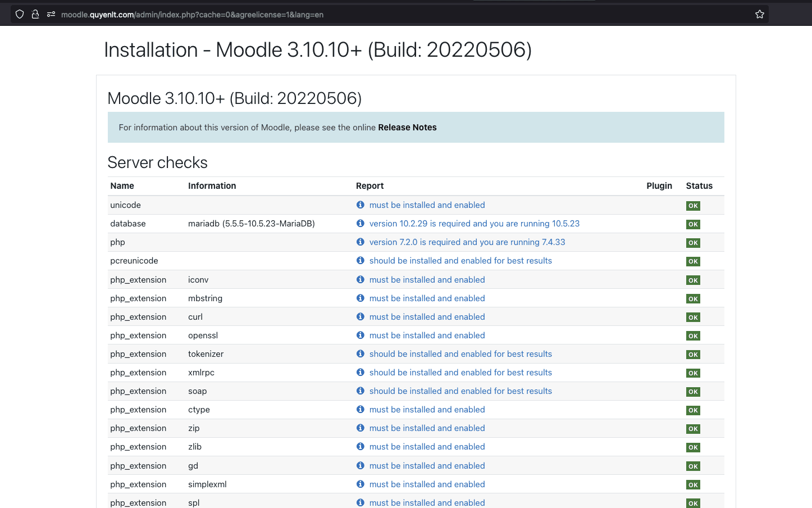Click the info icon in the pcreunicode row
The width and height of the screenshot is (812, 508).
click(x=361, y=261)
